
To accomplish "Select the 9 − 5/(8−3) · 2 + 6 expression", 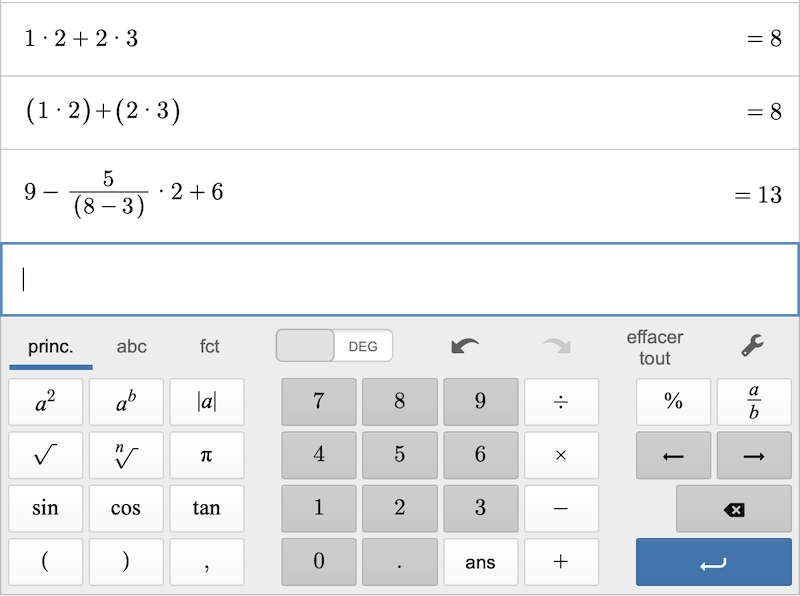I will tap(123, 193).
